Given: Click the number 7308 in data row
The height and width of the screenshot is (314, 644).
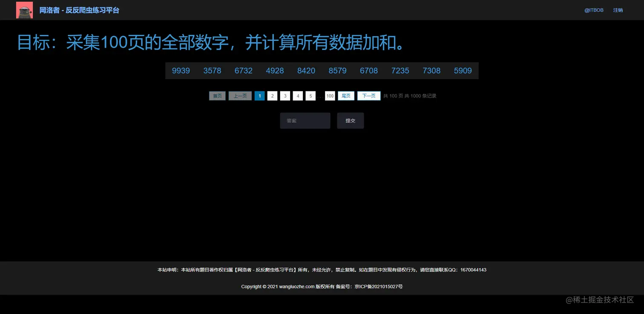Looking at the screenshot, I should coord(431,71).
